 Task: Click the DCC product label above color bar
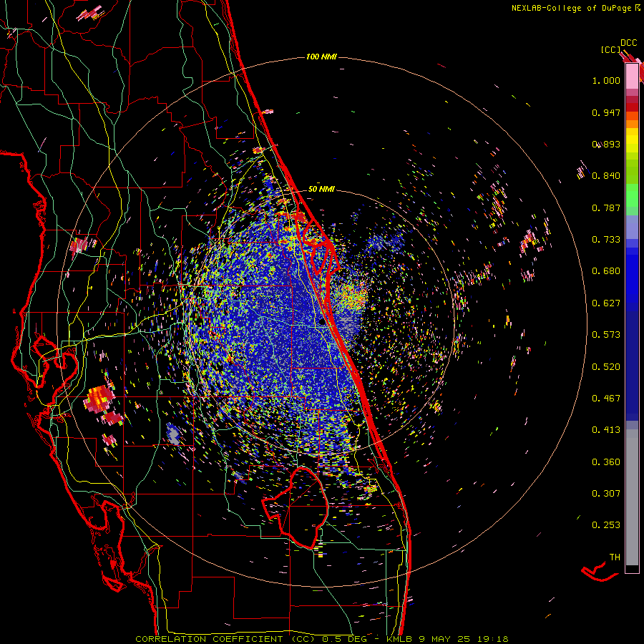click(x=628, y=43)
